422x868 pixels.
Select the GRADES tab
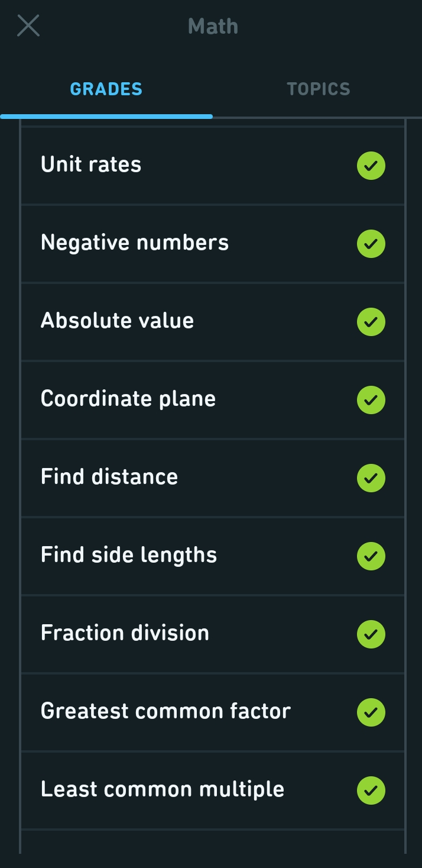click(x=106, y=89)
